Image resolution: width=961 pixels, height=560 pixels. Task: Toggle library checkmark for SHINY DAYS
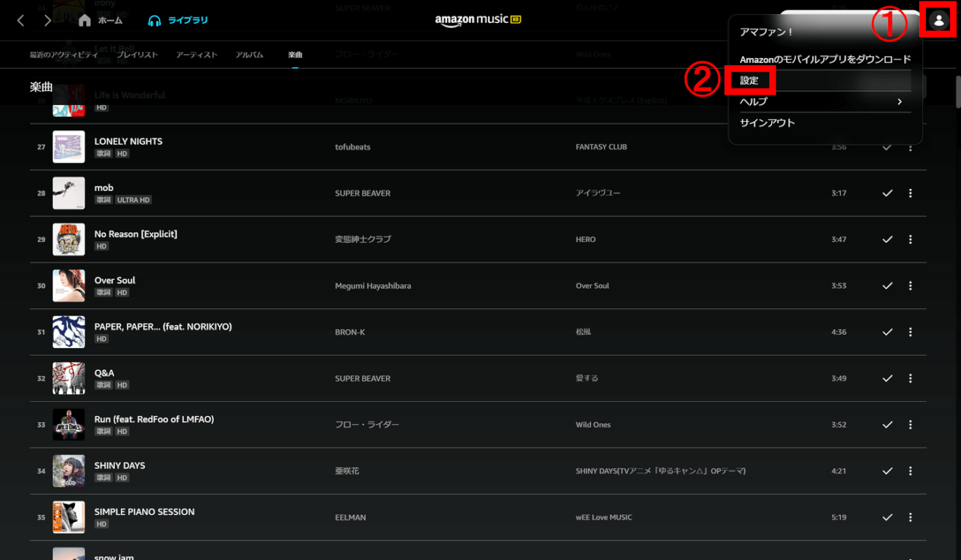(x=888, y=471)
